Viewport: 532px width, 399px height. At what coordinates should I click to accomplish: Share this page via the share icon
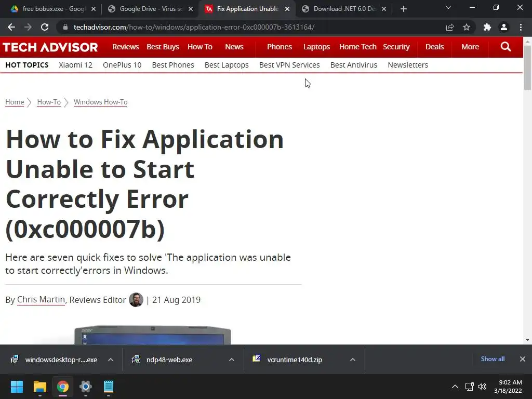pyautogui.click(x=450, y=27)
